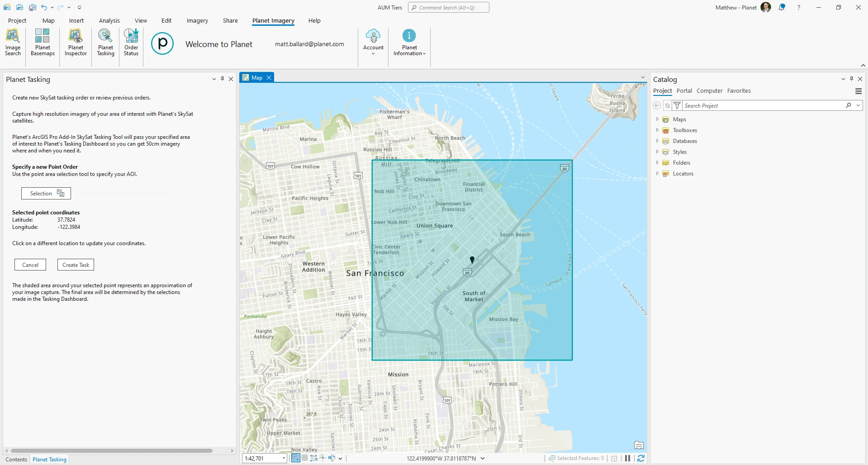Screen dimensions: 868x465
Task: Click the Planet logo icon
Action: (x=162, y=43)
